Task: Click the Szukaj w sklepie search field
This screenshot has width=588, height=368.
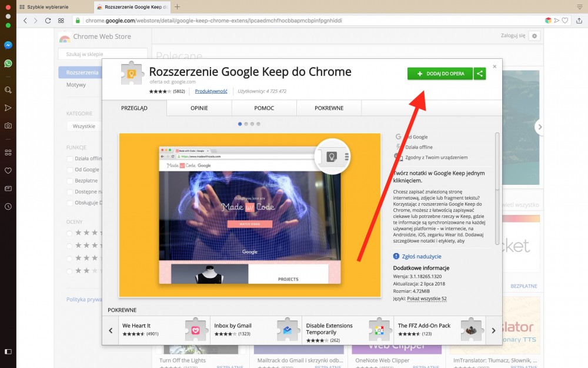Action: [103, 54]
